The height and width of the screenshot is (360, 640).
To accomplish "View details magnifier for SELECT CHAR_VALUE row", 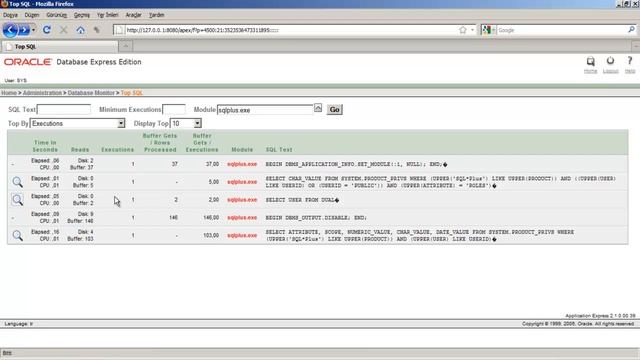I will [17, 182].
